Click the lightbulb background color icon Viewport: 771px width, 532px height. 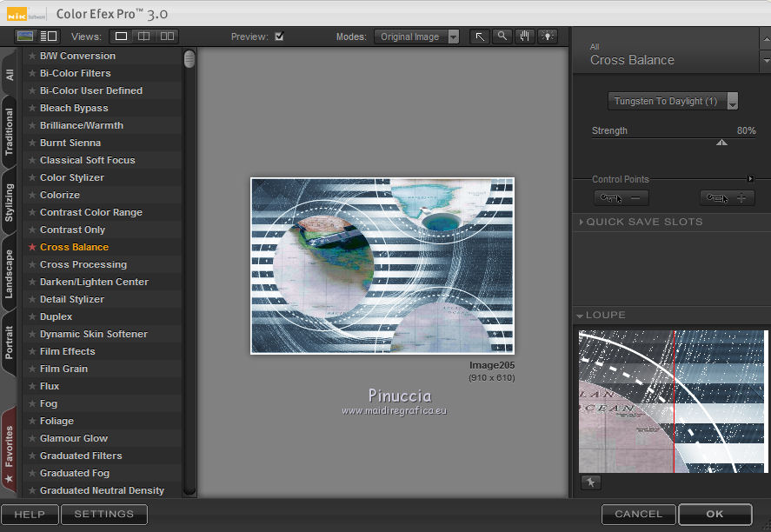click(x=548, y=37)
